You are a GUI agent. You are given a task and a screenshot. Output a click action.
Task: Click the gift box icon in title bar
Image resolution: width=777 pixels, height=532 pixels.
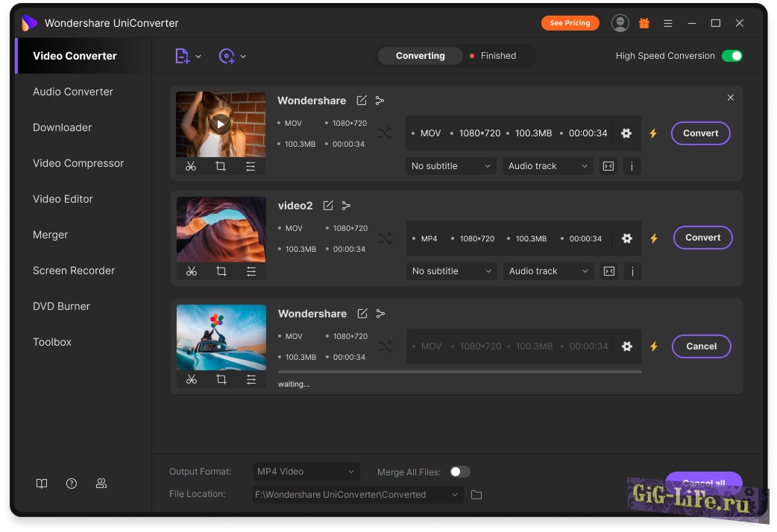point(644,23)
